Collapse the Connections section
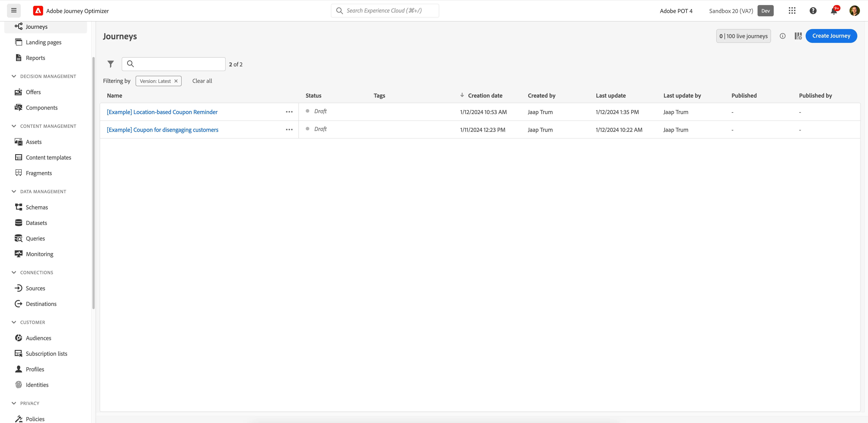Image resolution: width=868 pixels, height=423 pixels. 14,272
